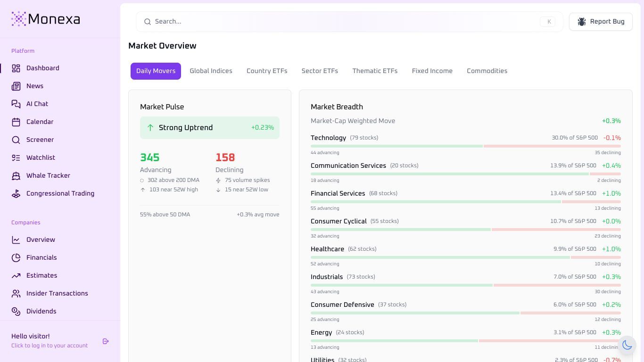Open the Country ETFs tab
The image size is (644, 362).
[267, 71]
